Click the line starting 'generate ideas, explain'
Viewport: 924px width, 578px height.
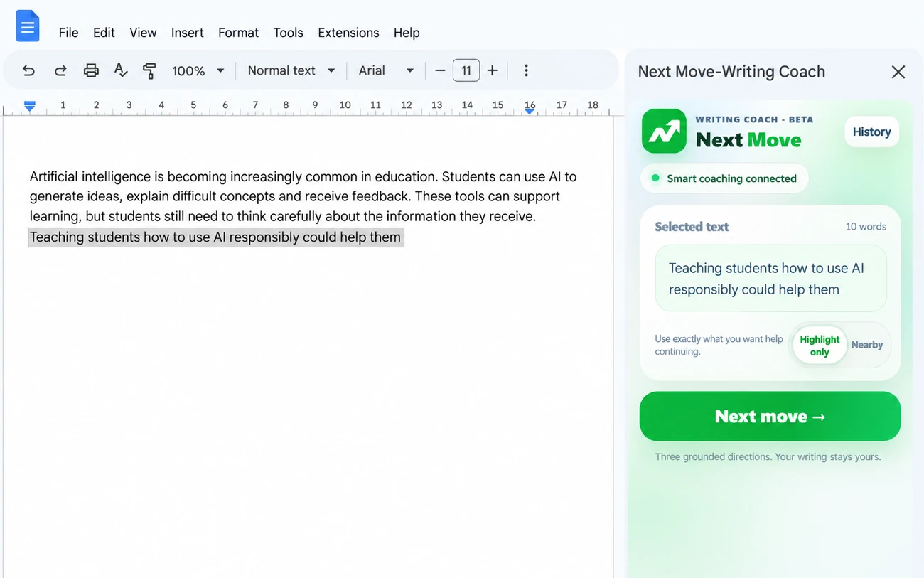coord(295,196)
